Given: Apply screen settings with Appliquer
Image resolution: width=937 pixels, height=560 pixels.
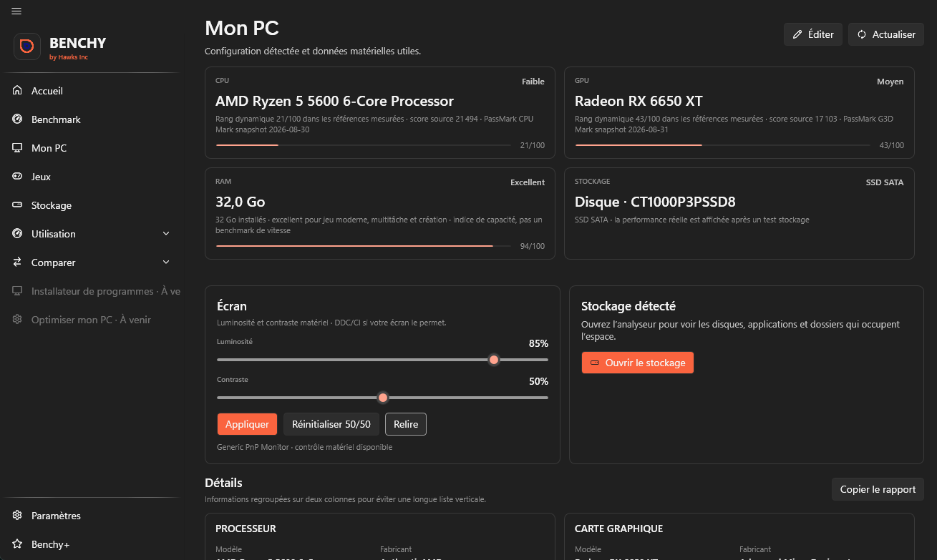Looking at the screenshot, I should [x=247, y=424].
